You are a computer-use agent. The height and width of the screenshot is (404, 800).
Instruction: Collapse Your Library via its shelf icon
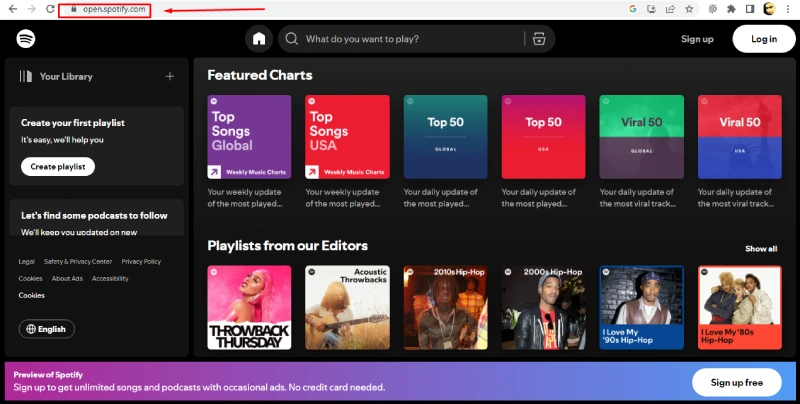pyautogui.click(x=26, y=76)
